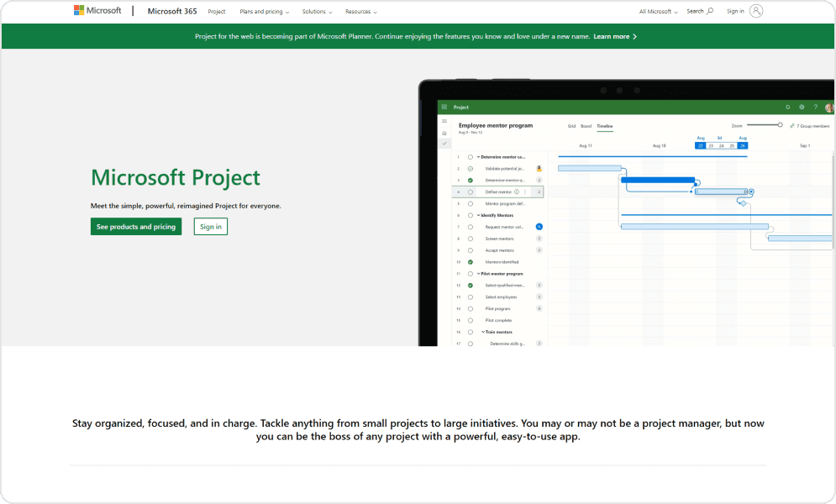Open the Solutions dropdown in the navigation
Screen dimensions: 836x504
click(x=317, y=12)
